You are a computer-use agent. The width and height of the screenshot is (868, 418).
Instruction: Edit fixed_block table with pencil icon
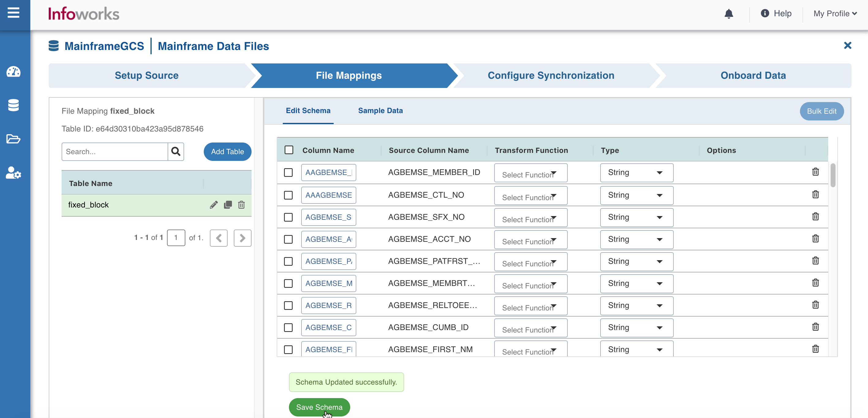click(x=214, y=205)
